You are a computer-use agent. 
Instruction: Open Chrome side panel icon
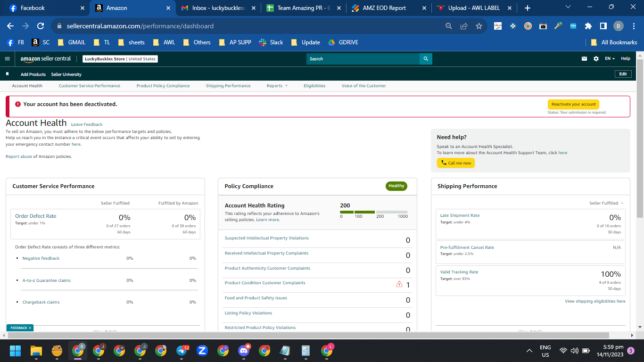pos(603,26)
